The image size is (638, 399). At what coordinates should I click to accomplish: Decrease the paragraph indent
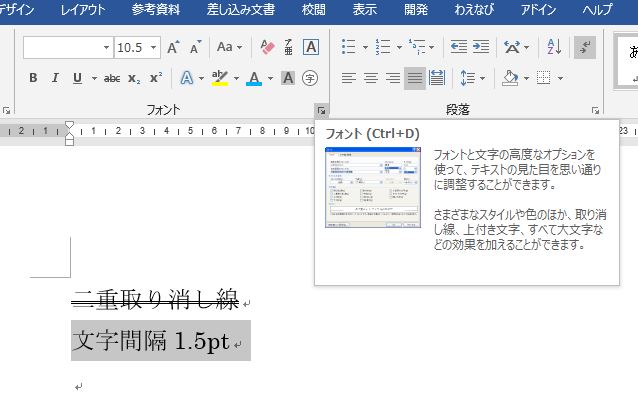point(459,47)
